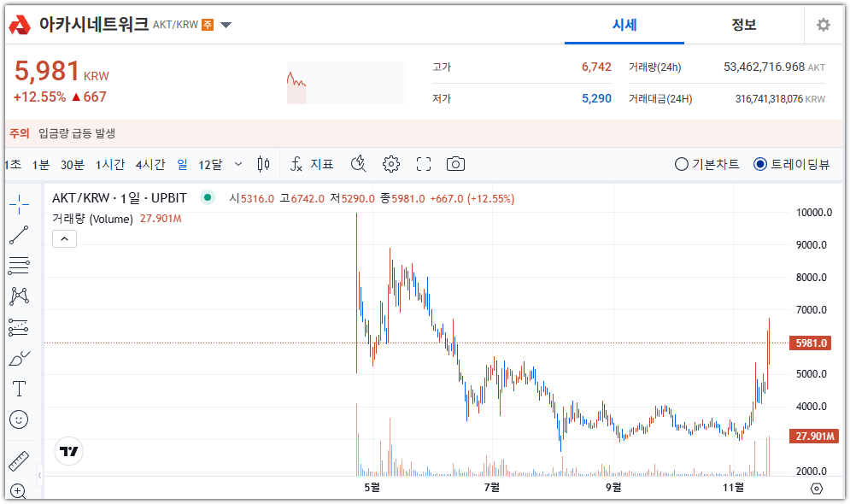Set the chart interval to 30분
This screenshot has height=504, width=850.
pos(72,164)
